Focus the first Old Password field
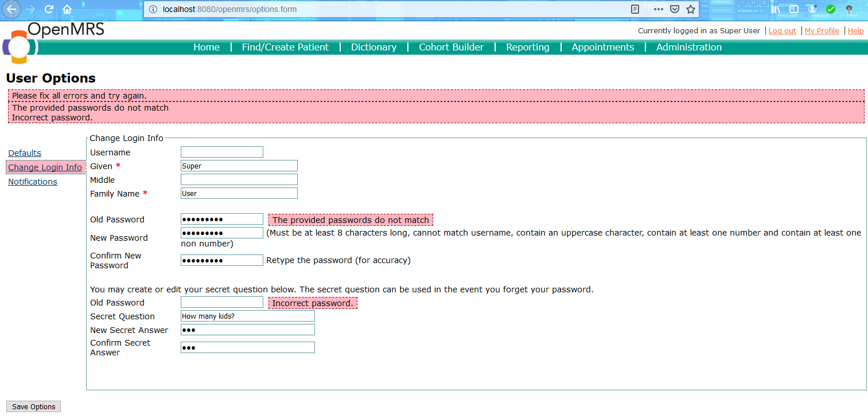868x419 pixels. coord(222,219)
